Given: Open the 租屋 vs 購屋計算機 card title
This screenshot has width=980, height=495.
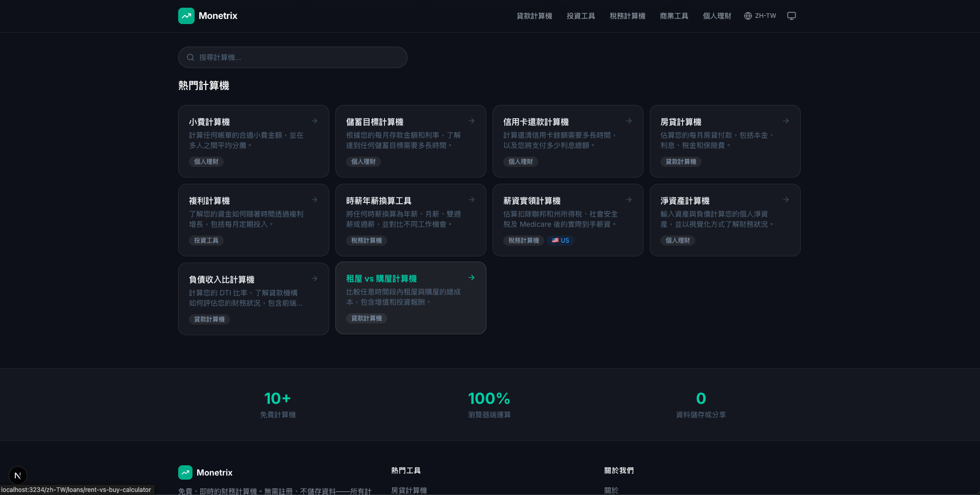Looking at the screenshot, I should point(381,278).
